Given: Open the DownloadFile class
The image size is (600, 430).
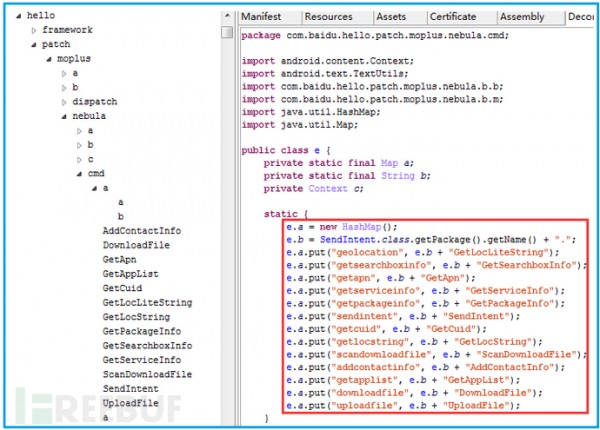Looking at the screenshot, I should pyautogui.click(x=136, y=245).
